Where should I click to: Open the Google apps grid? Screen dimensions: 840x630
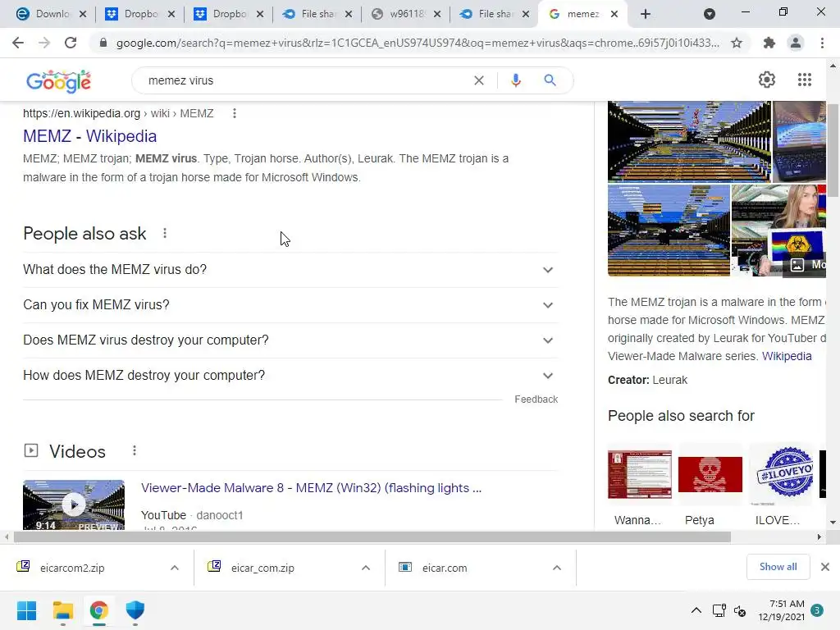coord(804,80)
